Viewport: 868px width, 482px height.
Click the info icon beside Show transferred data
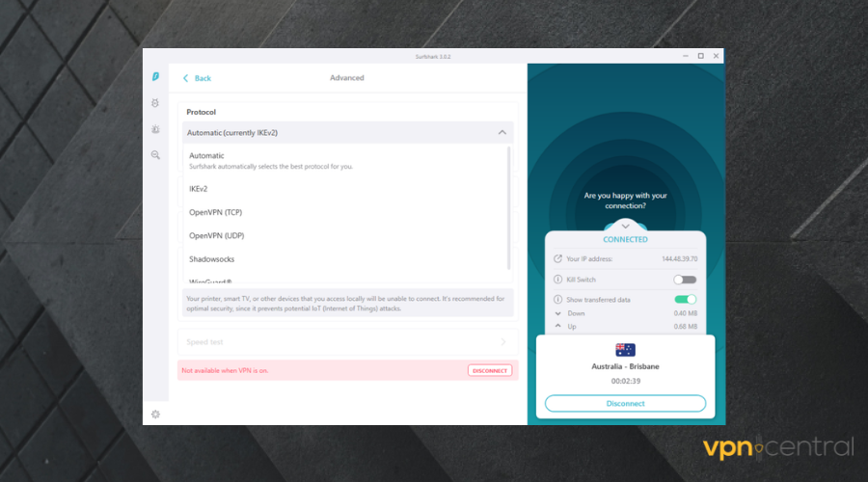(557, 300)
